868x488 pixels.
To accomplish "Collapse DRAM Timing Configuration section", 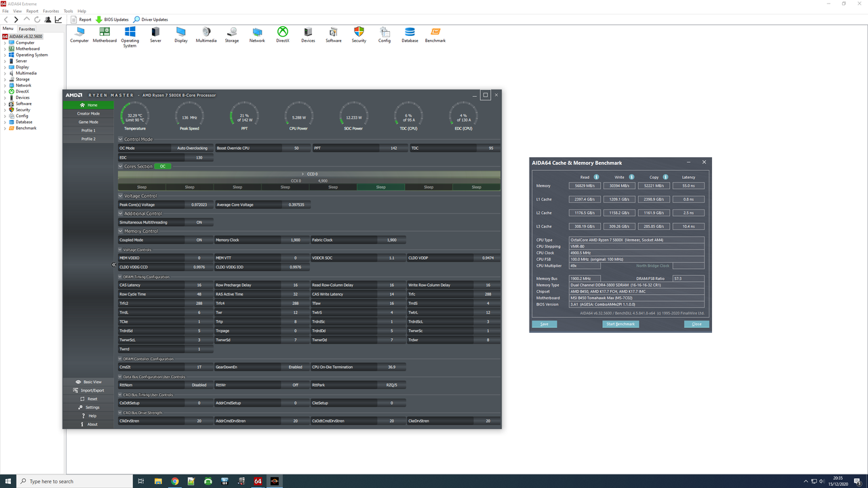I will click(x=120, y=277).
